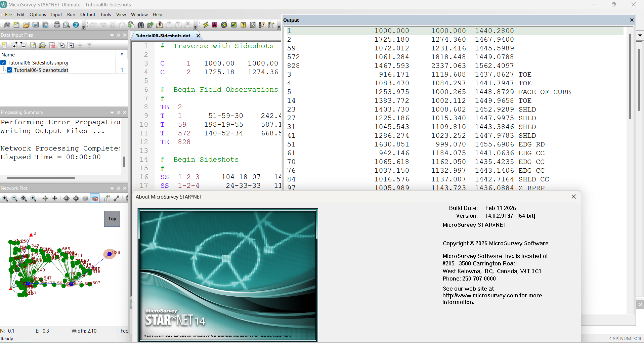
Task: Click the Print icon in toolbar
Action: [x=57, y=25]
